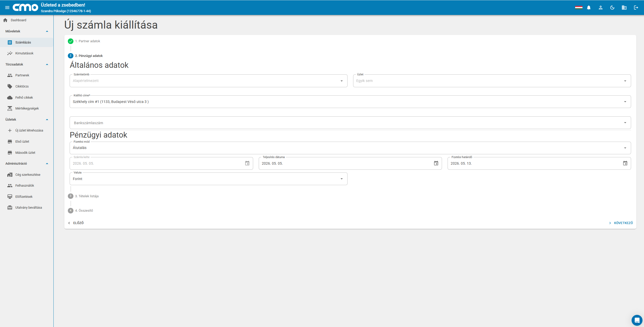This screenshot has height=327, width=644.
Task: Open Felhasználók in sidebar
Action: coord(27,186)
